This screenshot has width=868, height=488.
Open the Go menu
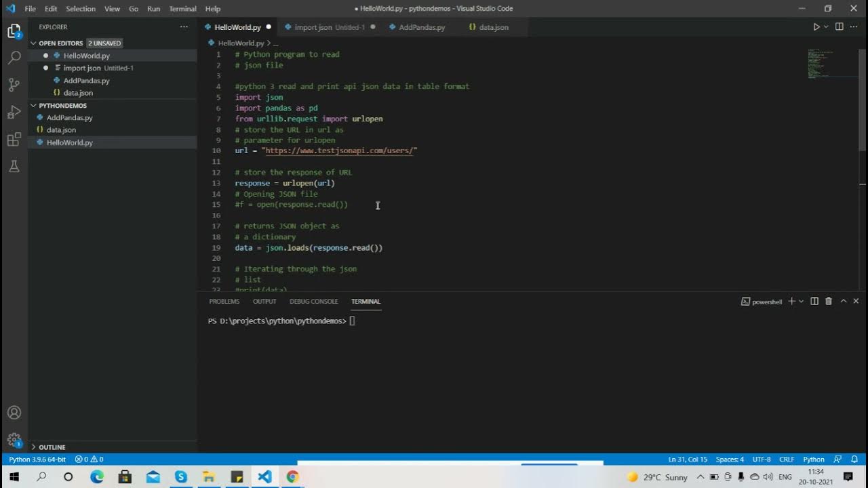pyautogui.click(x=134, y=9)
